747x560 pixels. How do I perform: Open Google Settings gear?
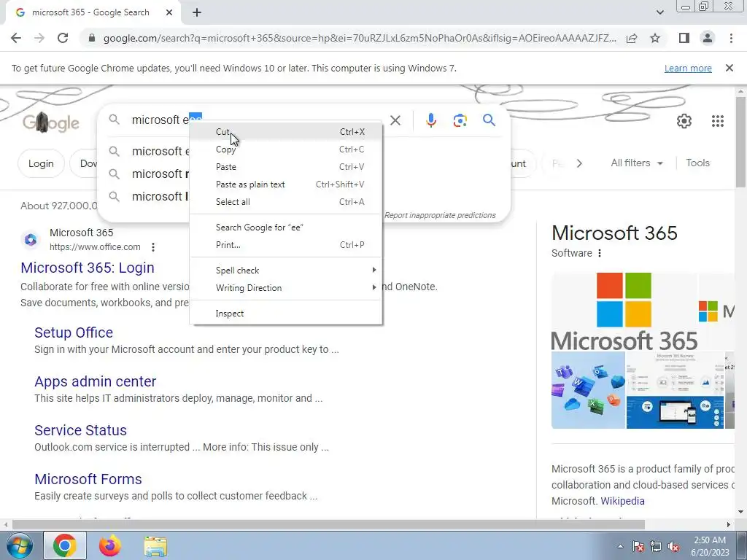(684, 121)
